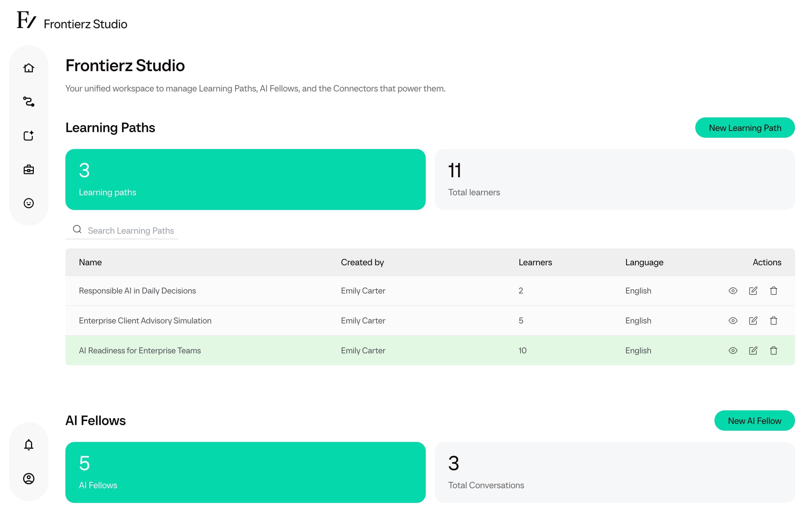Screen dimensions: 812x508
Task: Open the AI sparkle square icon in sidebar
Action: tap(28, 135)
